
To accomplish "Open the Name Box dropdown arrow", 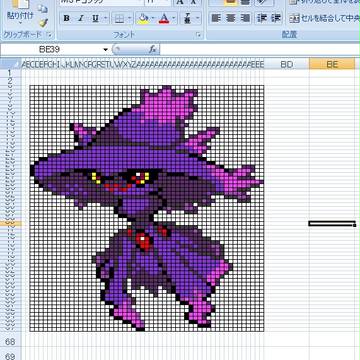I will pos(106,50).
